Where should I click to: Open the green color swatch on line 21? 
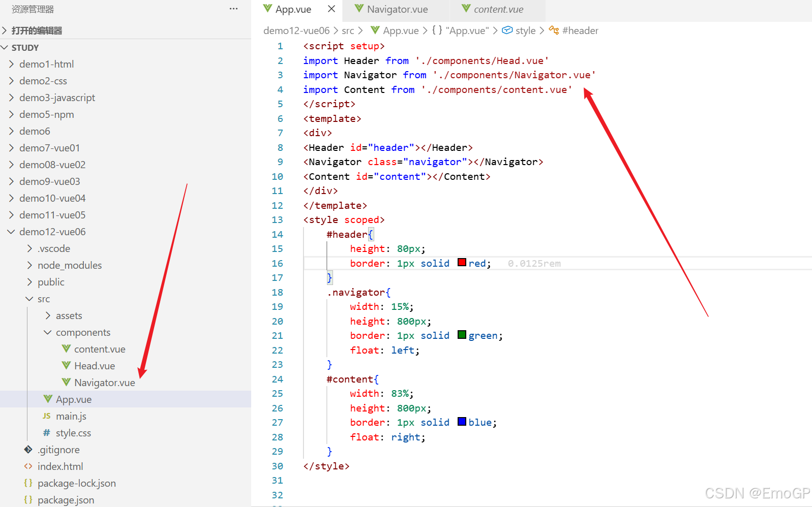[462, 335]
